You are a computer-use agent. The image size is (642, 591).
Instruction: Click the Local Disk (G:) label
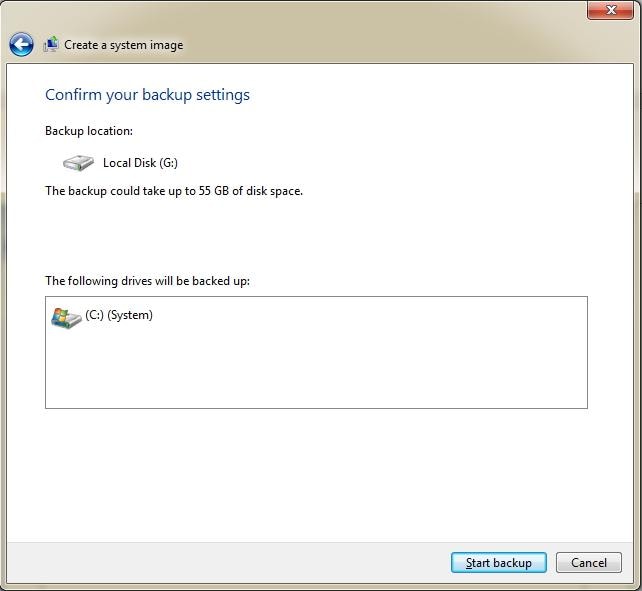pos(140,163)
